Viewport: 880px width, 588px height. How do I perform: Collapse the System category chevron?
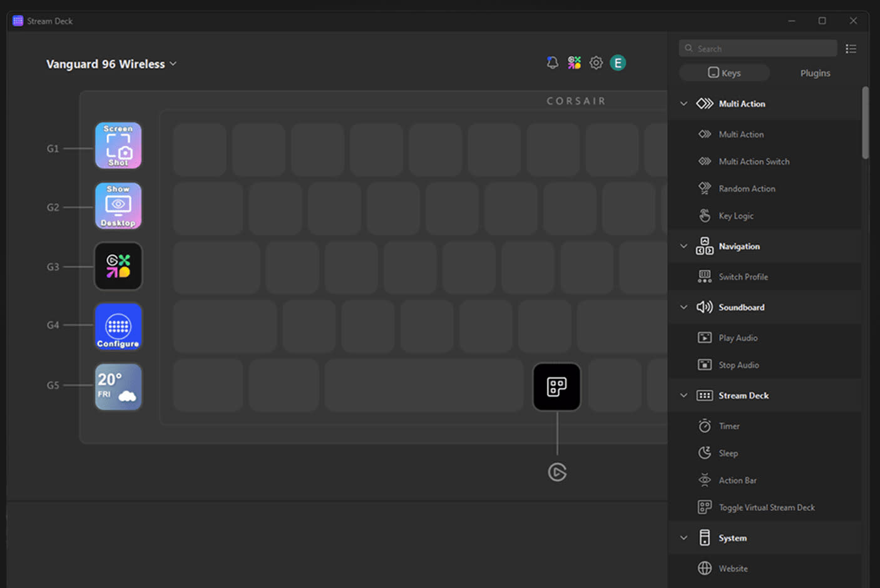click(x=683, y=538)
